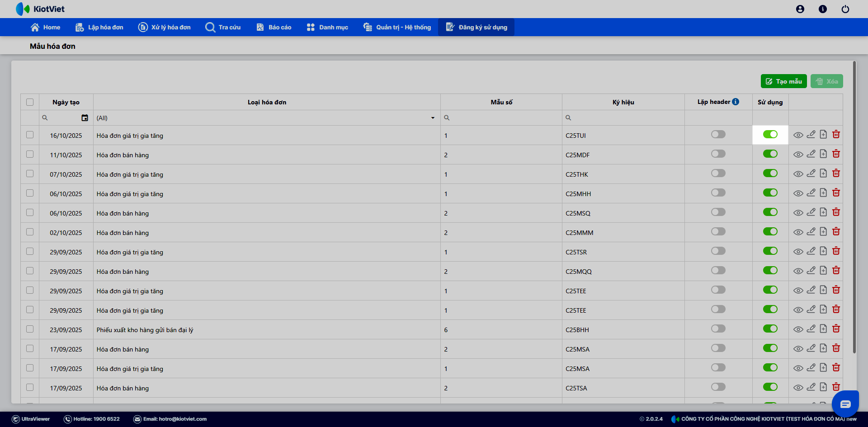Disable the Sử dụng switch for C25MDF
868x427 pixels.
click(x=770, y=154)
